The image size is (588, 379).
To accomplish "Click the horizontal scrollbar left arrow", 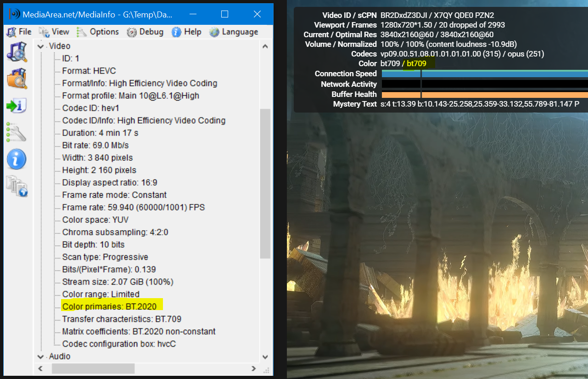I will tap(40, 368).
